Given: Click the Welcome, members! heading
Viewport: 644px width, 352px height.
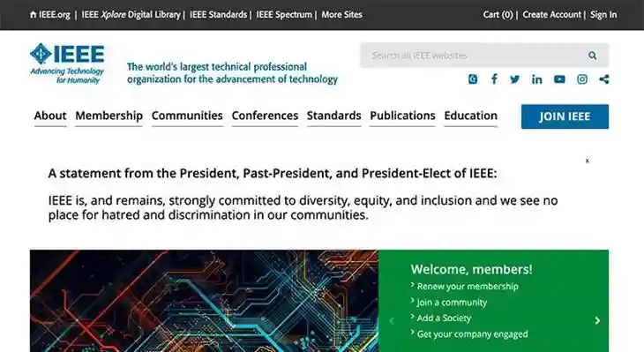Looking at the screenshot, I should [471, 269].
